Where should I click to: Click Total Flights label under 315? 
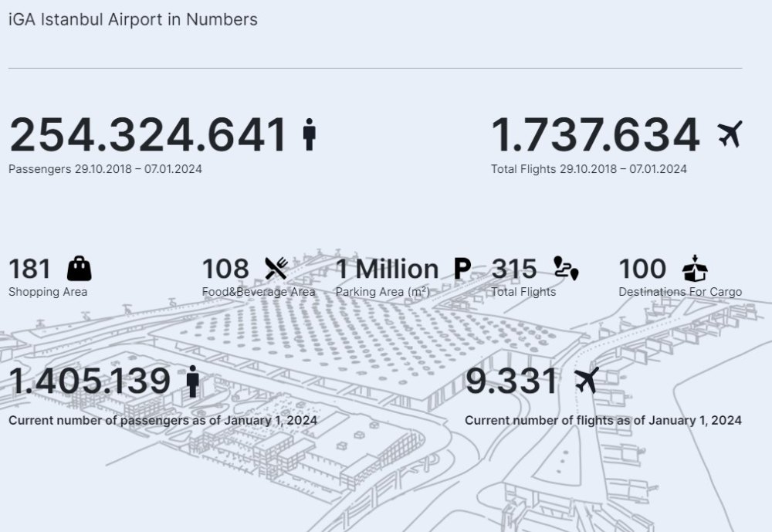(523, 292)
